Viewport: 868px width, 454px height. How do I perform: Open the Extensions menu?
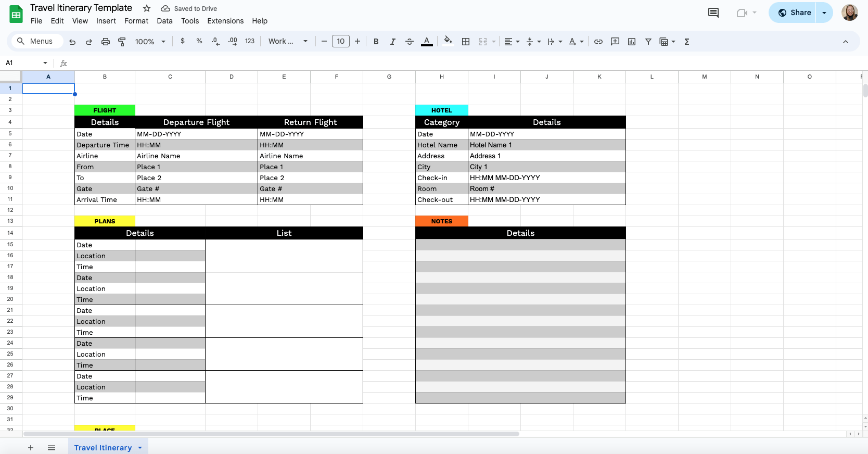pyautogui.click(x=225, y=21)
